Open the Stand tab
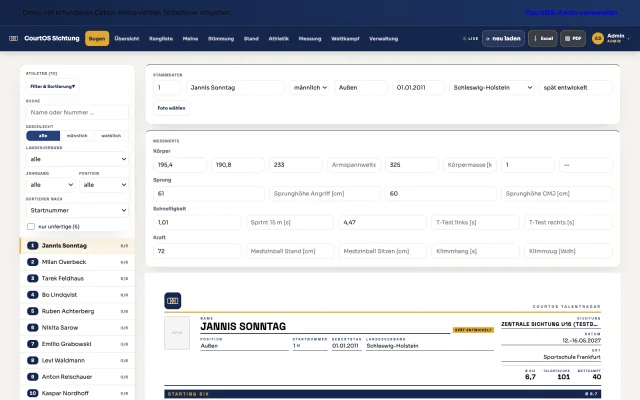Screen dimensions: 640x400 tap(251, 38)
